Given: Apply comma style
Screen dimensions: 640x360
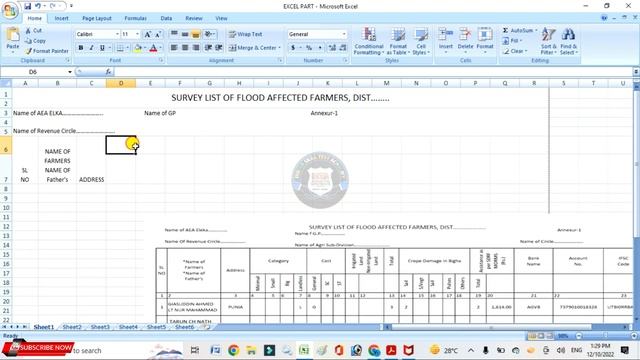Looking at the screenshot, I should click(x=320, y=48).
